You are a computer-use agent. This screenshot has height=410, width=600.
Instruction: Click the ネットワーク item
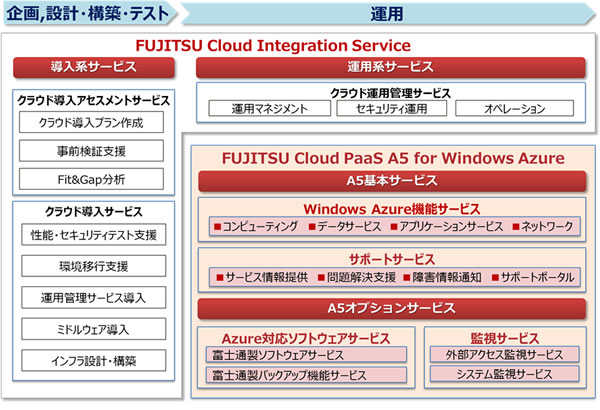(x=543, y=226)
